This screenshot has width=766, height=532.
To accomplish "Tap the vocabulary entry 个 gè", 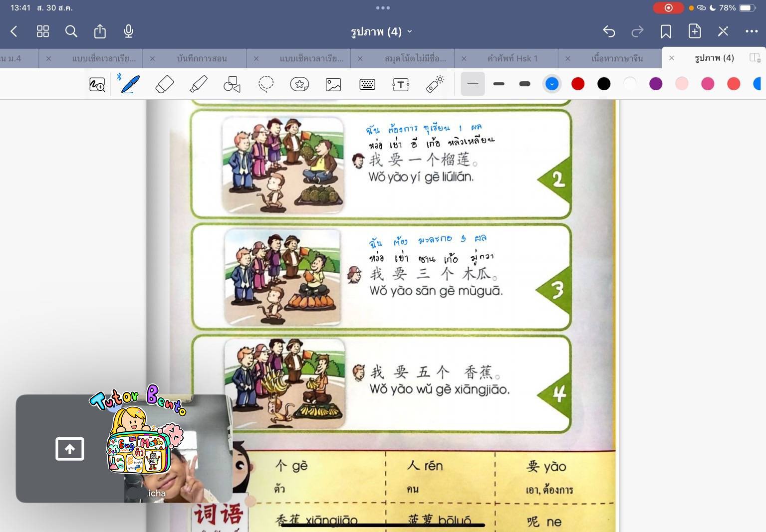I will click(291, 466).
